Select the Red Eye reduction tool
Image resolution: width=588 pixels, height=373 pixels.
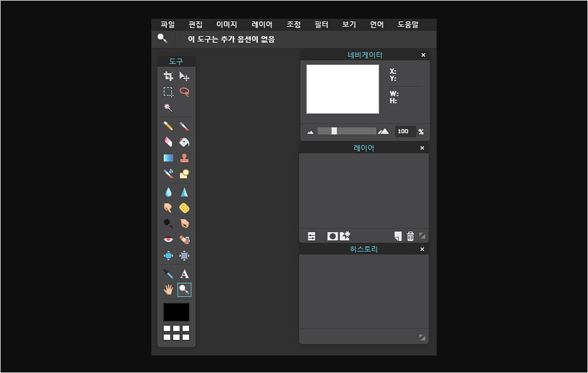[167, 239]
